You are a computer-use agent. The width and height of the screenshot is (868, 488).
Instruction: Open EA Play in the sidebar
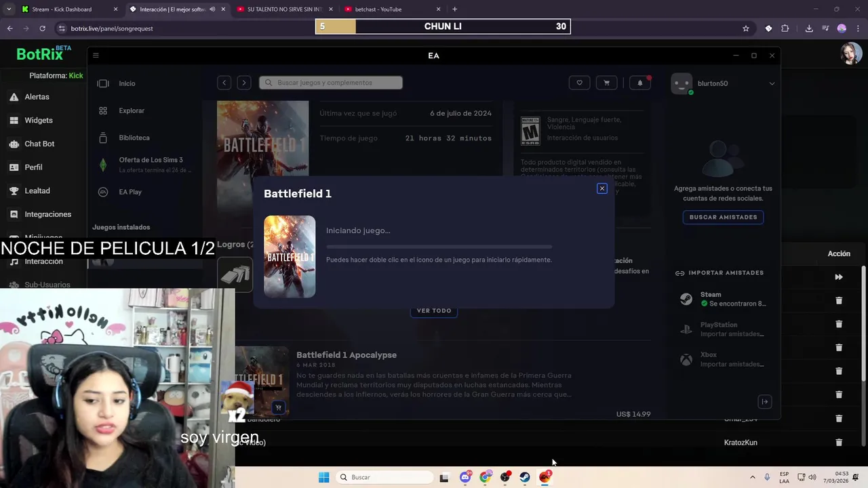(x=130, y=192)
